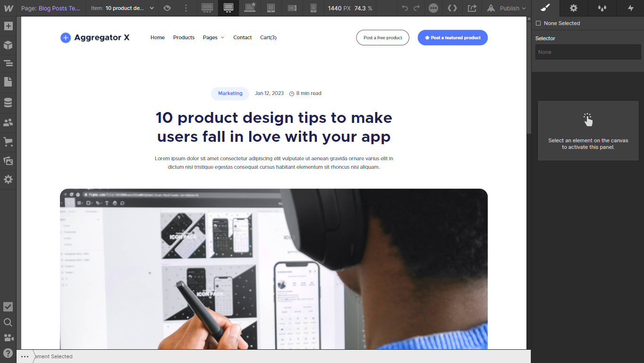644x363 pixels.
Task: Click the Post a featured product button
Action: point(452,38)
